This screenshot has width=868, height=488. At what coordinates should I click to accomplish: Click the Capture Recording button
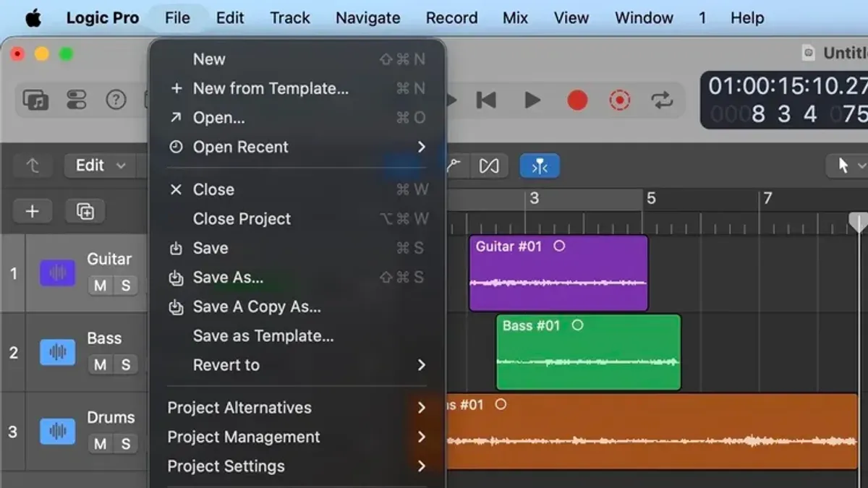click(x=620, y=100)
